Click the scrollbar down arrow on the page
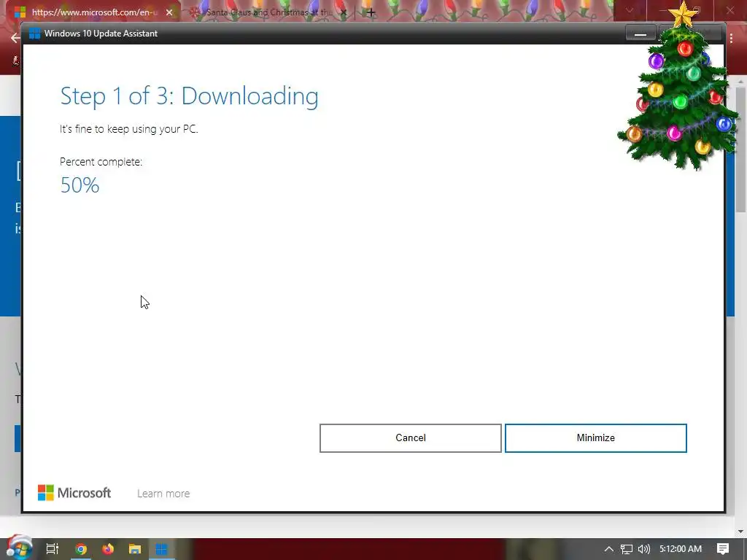The height and width of the screenshot is (560, 747). click(x=741, y=532)
